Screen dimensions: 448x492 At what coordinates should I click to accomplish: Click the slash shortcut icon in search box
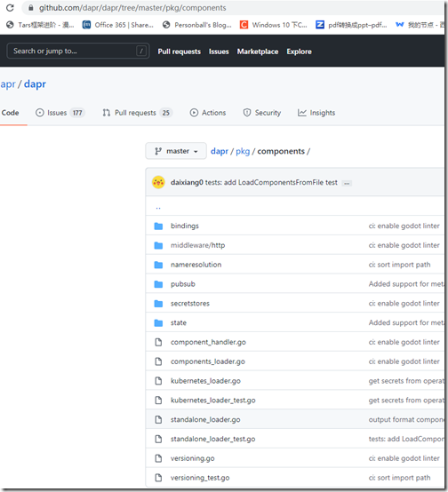pyautogui.click(x=141, y=51)
